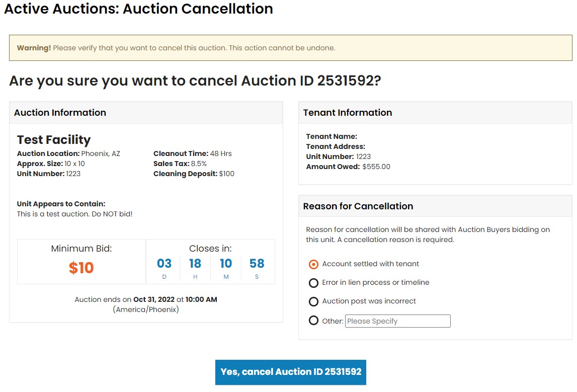The width and height of the screenshot is (577, 392).
Task: Click the Please Specify text field
Action: tap(397, 321)
